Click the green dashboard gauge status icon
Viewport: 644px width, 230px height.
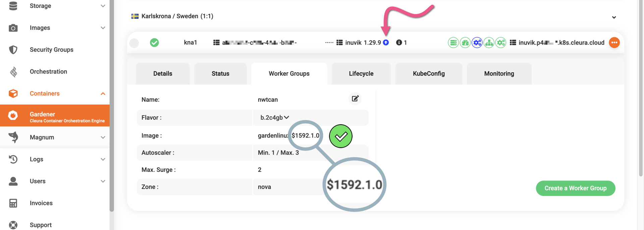(x=465, y=43)
